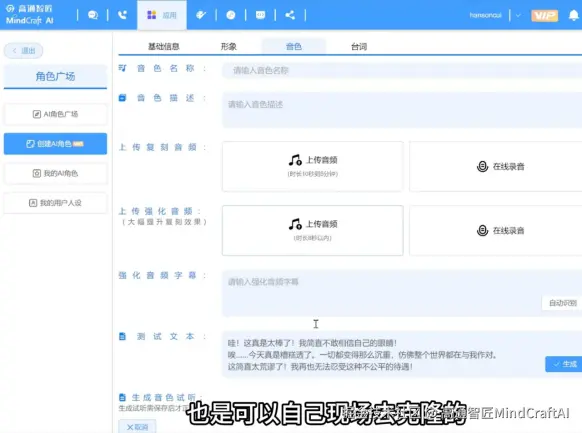Open 我的AI角色 in sidebar
This screenshot has height=433, width=582.
pos(55,173)
